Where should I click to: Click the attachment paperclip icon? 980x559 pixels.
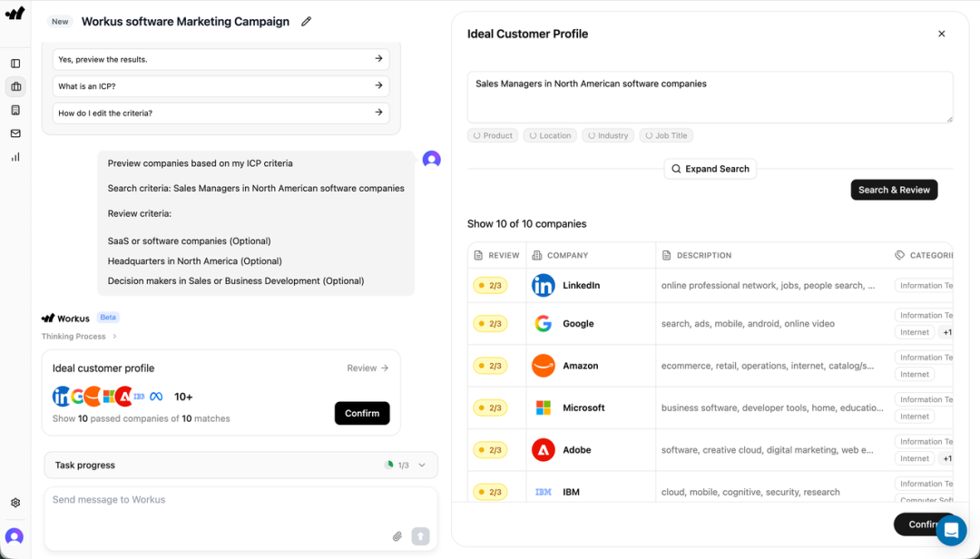point(397,536)
